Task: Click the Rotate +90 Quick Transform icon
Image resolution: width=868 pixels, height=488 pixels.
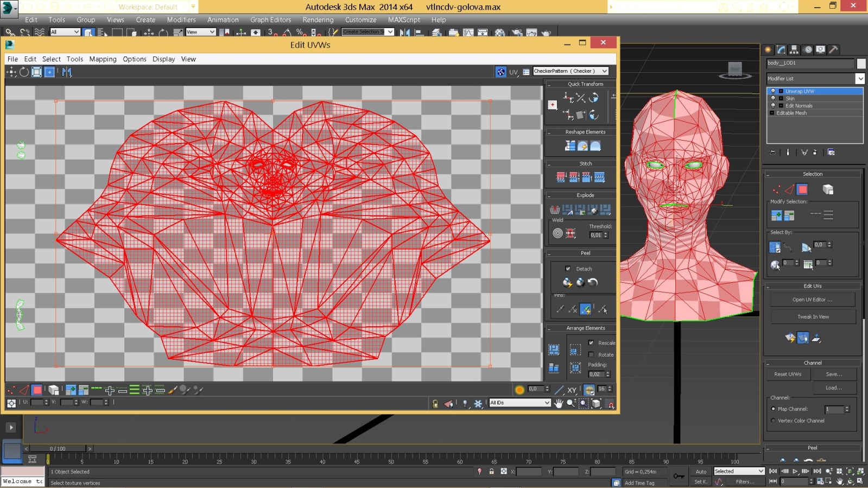Action: point(593,98)
